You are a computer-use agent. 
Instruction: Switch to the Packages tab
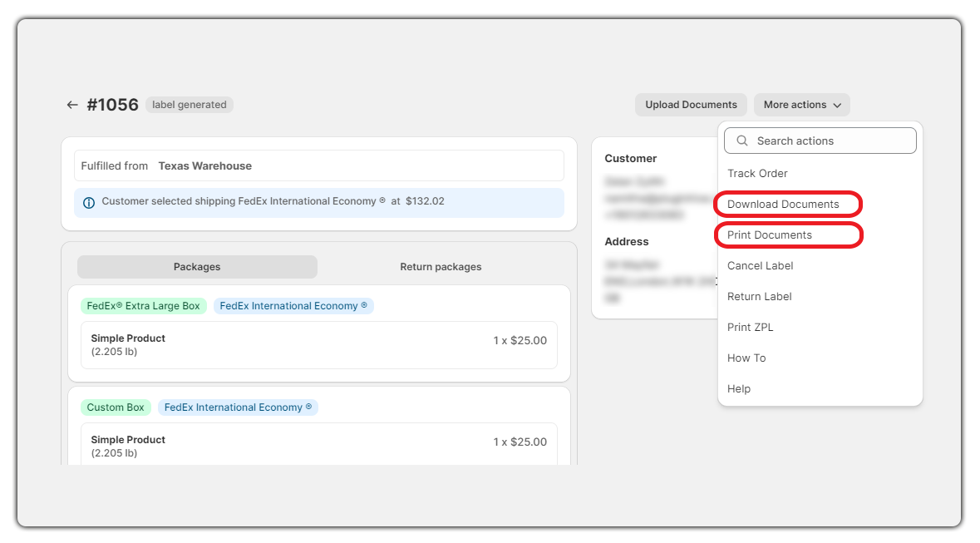click(197, 266)
